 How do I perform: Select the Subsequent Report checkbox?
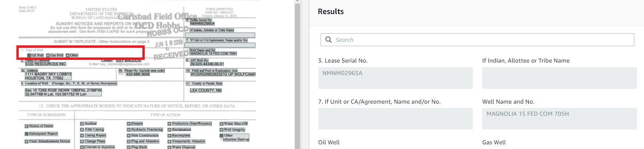[x=27, y=134]
